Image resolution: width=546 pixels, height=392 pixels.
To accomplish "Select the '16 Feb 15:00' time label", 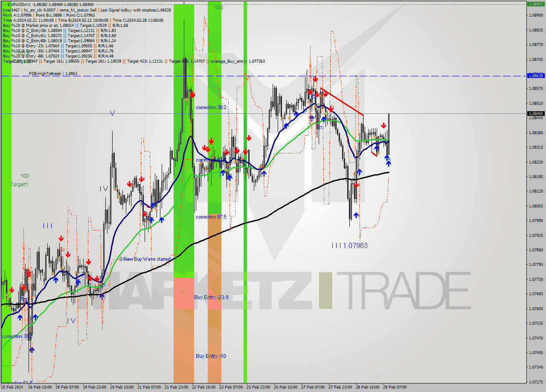I will click(40, 388).
